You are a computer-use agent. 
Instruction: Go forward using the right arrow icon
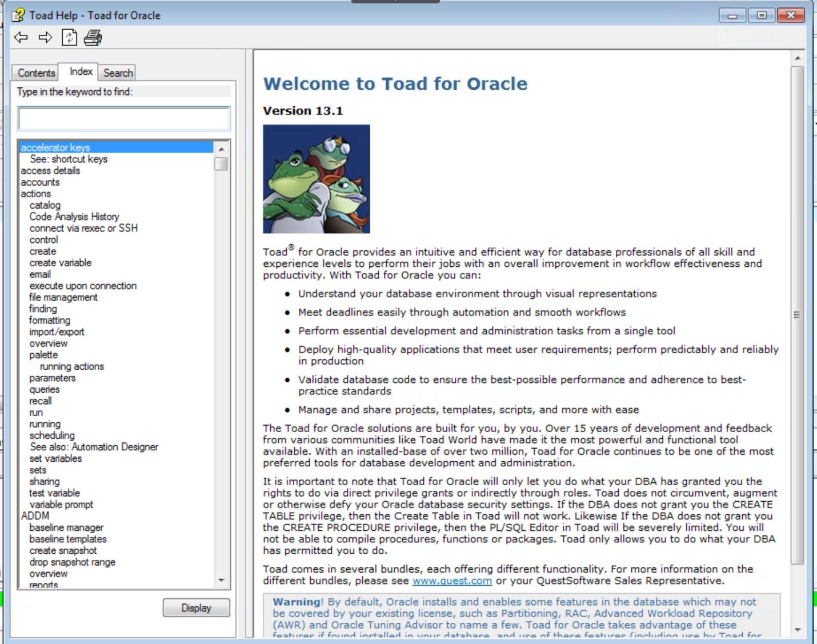coord(45,38)
